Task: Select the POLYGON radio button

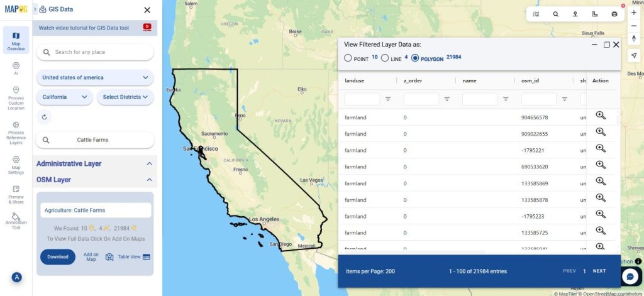Action: click(x=415, y=58)
